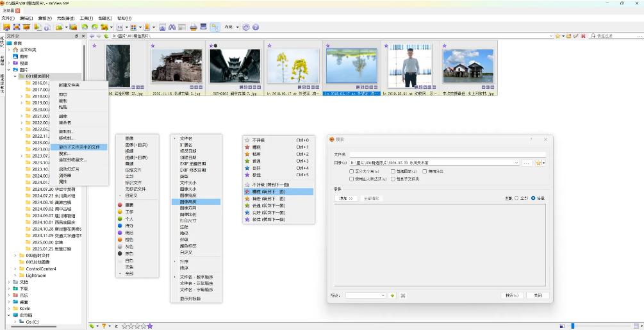644x330 pixels.
Task: Click the favorites star beside address bar
Action: point(557,36)
